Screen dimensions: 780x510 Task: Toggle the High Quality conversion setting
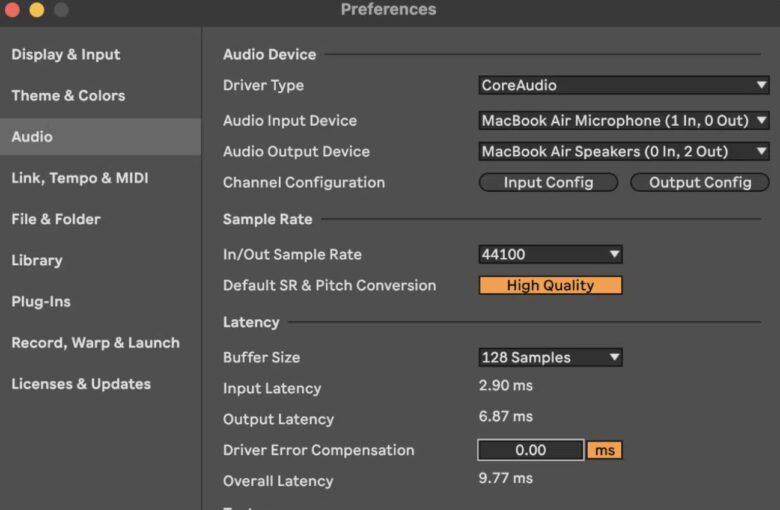pyautogui.click(x=550, y=286)
